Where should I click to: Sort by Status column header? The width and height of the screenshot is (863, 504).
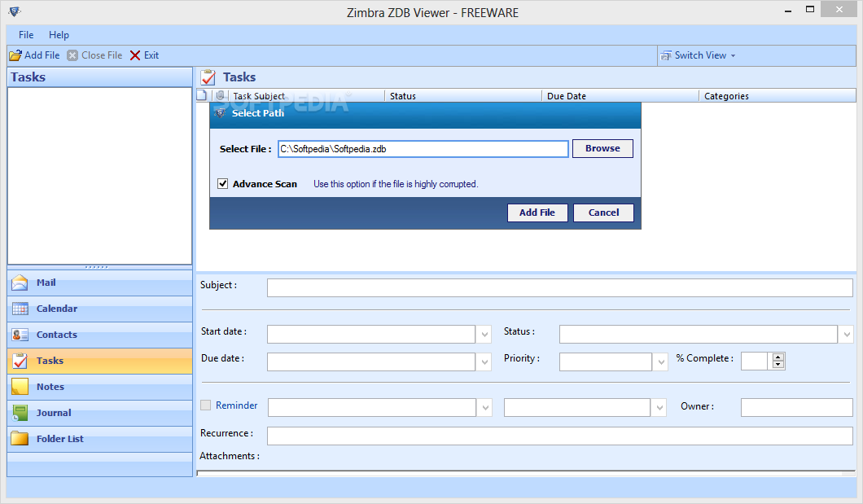tap(463, 96)
